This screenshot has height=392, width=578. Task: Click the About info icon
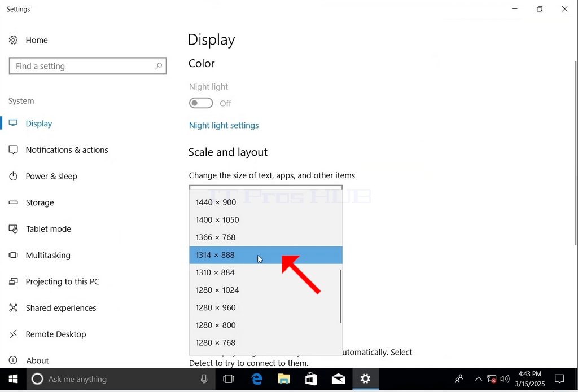tap(14, 360)
